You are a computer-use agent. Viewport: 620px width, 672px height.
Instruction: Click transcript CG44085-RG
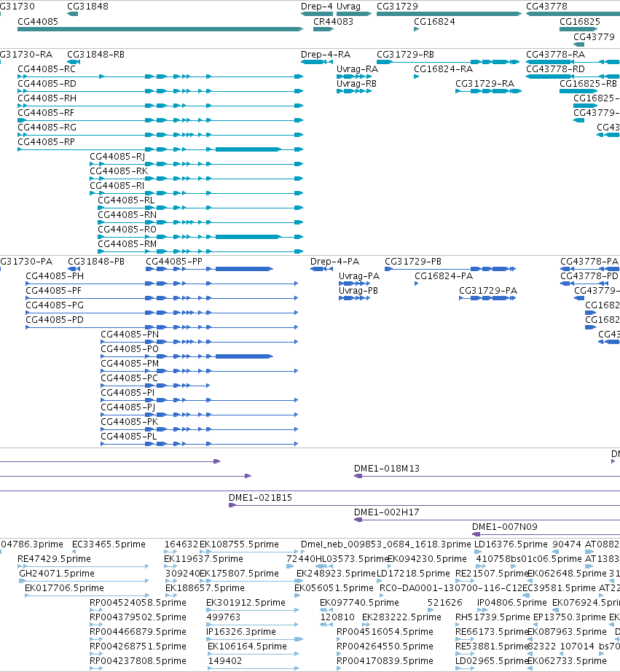tap(47, 128)
